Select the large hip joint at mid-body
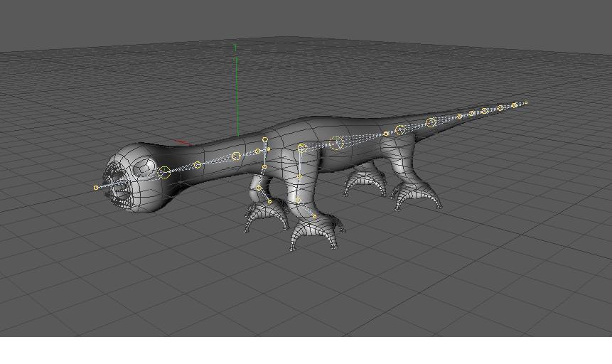 [x=336, y=143]
